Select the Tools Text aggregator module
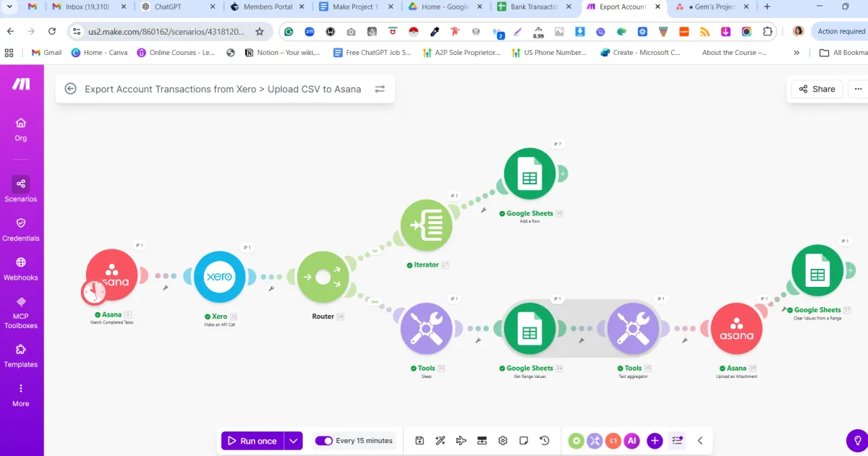This screenshot has width=868, height=456. 634,328
